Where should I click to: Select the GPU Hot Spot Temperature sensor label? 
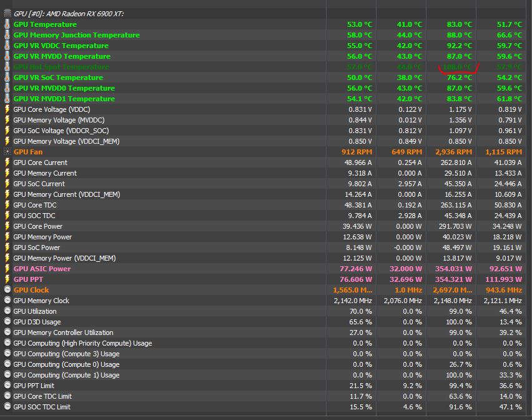[x=61, y=67]
